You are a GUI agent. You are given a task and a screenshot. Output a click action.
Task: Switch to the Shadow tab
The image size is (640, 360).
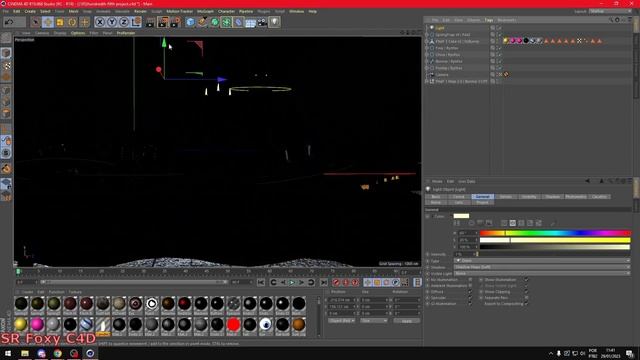click(x=552, y=197)
